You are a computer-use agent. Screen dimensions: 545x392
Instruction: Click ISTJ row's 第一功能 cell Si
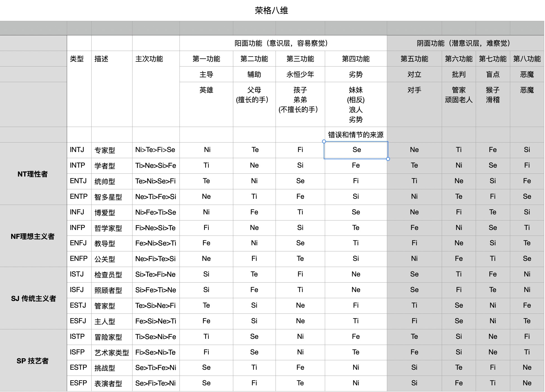(x=206, y=274)
